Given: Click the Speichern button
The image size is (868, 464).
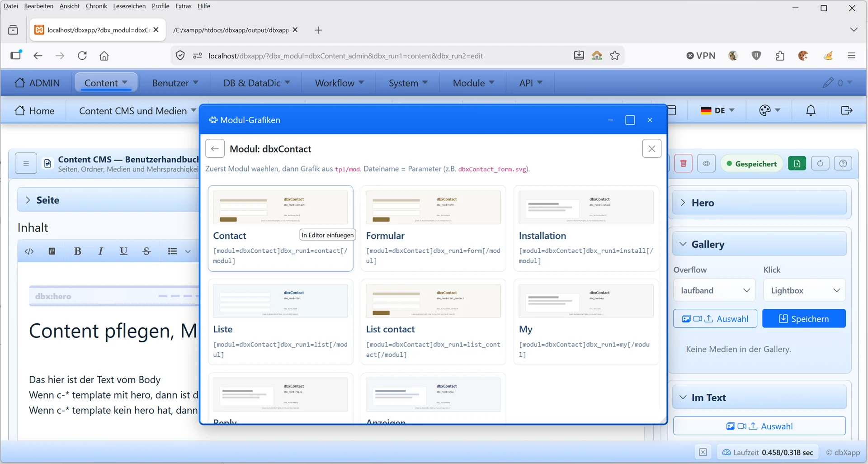Looking at the screenshot, I should click(x=804, y=319).
